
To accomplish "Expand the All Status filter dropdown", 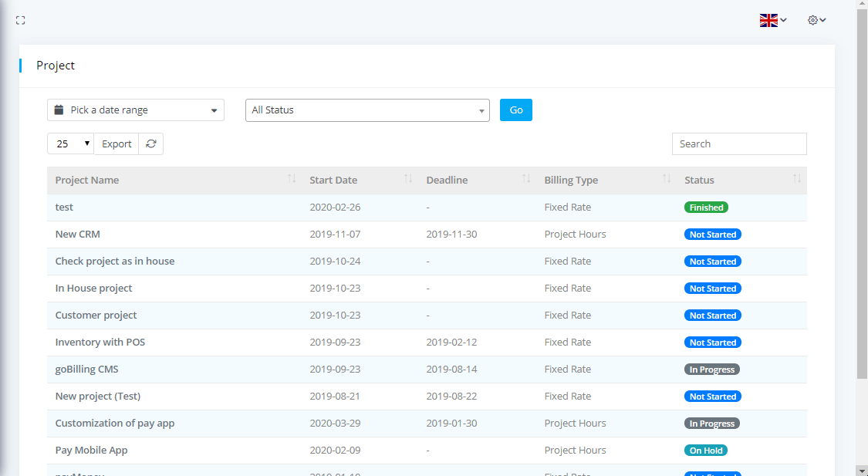I will coord(367,110).
